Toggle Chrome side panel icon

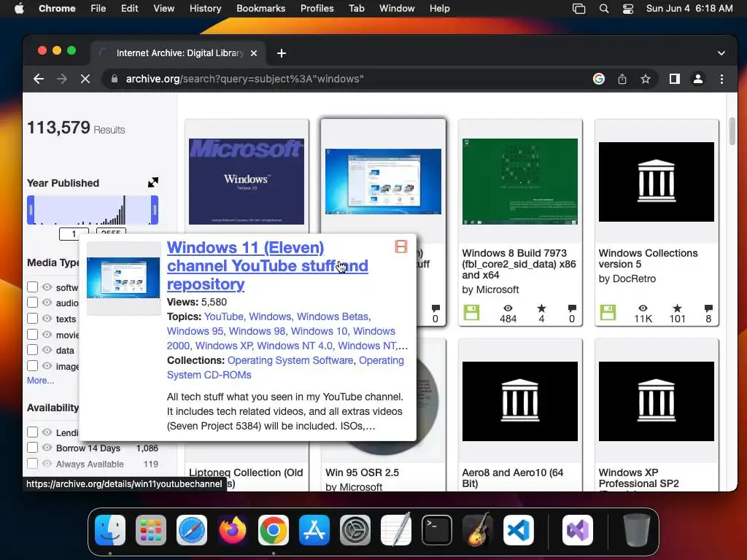click(675, 79)
